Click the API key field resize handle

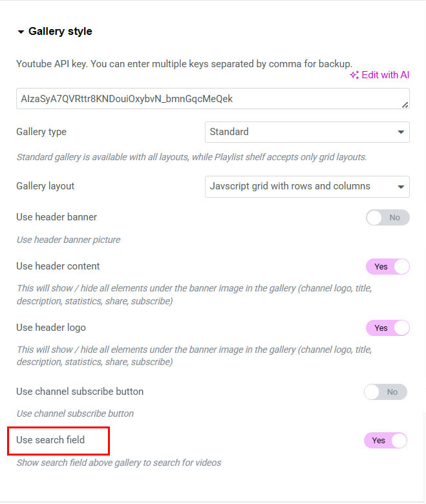click(x=405, y=104)
